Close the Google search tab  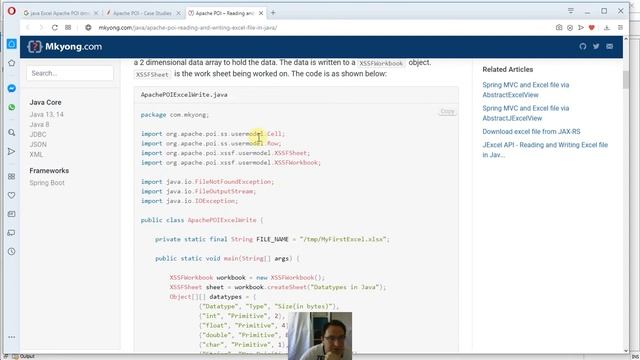(96, 13)
